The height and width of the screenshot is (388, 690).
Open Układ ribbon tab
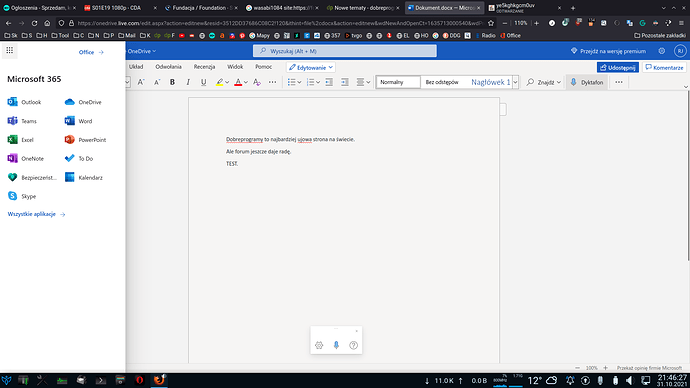pyautogui.click(x=136, y=67)
